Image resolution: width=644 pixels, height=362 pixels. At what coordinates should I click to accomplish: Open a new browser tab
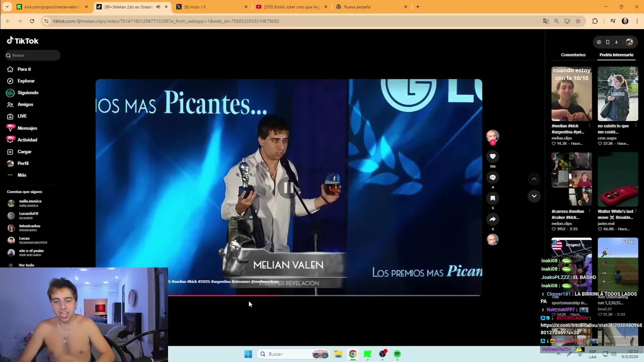click(x=418, y=7)
